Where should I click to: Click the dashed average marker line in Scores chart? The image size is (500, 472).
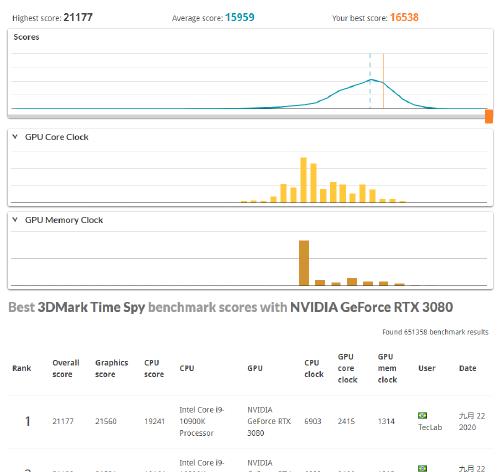coord(370,81)
